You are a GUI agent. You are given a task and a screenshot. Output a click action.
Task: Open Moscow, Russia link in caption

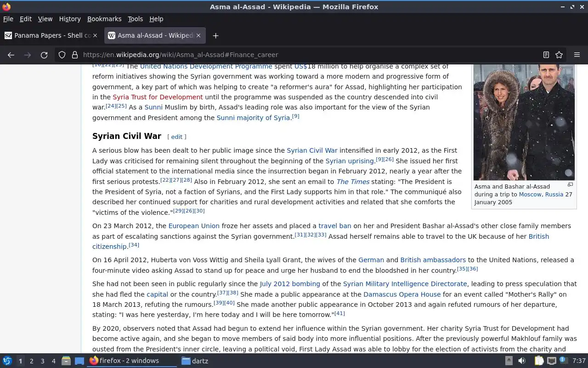(x=541, y=195)
